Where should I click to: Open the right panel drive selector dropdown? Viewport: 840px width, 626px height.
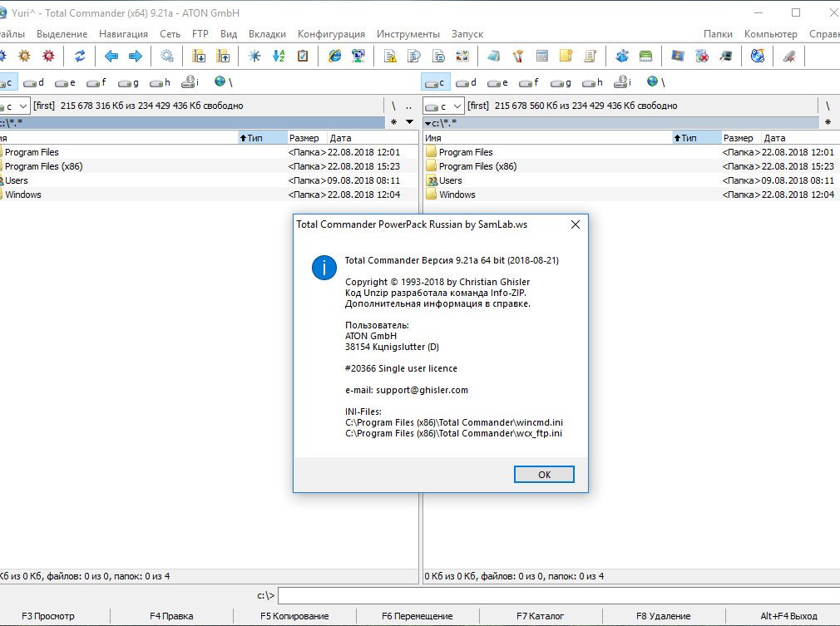[x=443, y=106]
